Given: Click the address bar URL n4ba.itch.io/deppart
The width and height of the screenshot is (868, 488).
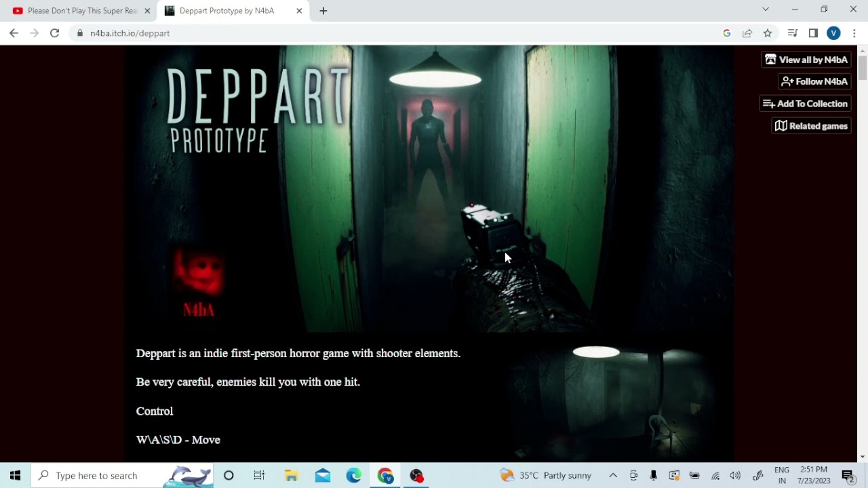Looking at the screenshot, I should (x=130, y=33).
